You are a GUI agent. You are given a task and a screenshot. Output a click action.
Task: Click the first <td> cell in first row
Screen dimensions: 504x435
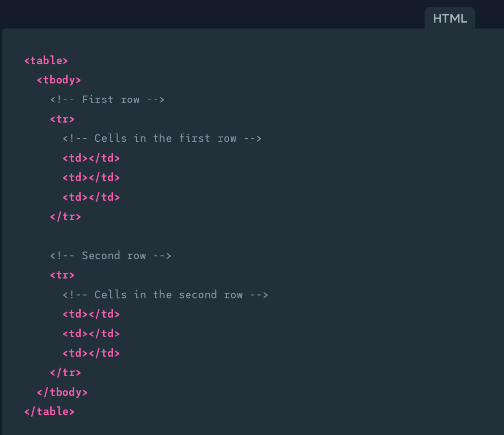91,158
